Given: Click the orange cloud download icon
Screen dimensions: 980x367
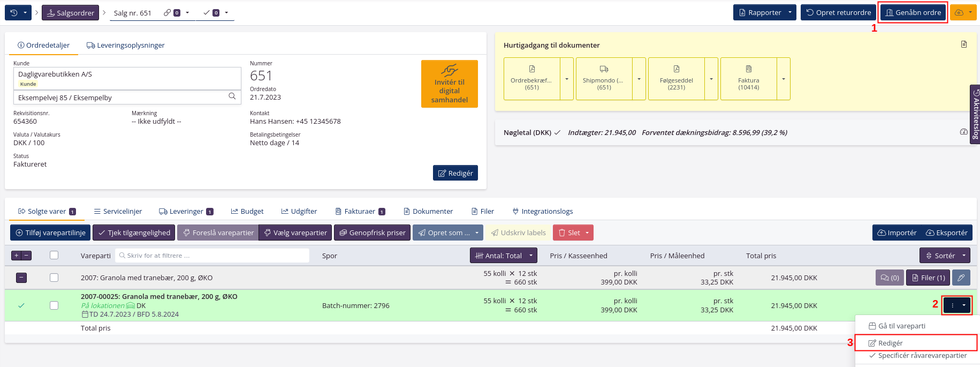Looking at the screenshot, I should (x=959, y=13).
